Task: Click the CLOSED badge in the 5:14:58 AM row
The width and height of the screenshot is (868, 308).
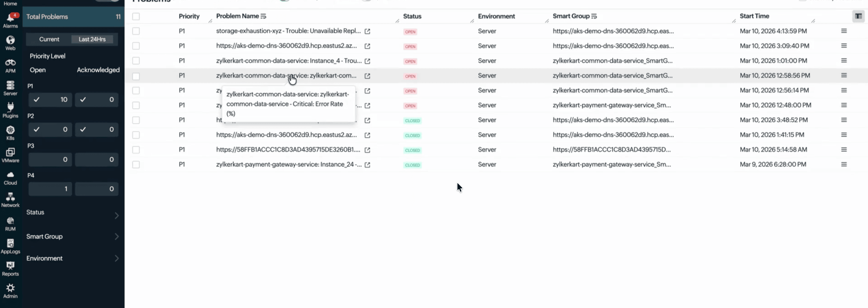Action: click(x=412, y=150)
